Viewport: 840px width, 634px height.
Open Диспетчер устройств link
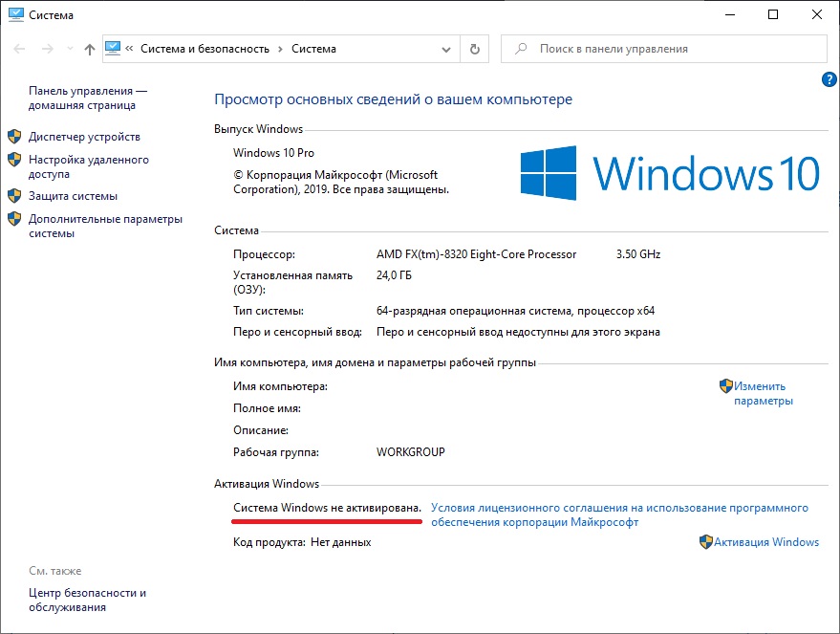[84, 137]
